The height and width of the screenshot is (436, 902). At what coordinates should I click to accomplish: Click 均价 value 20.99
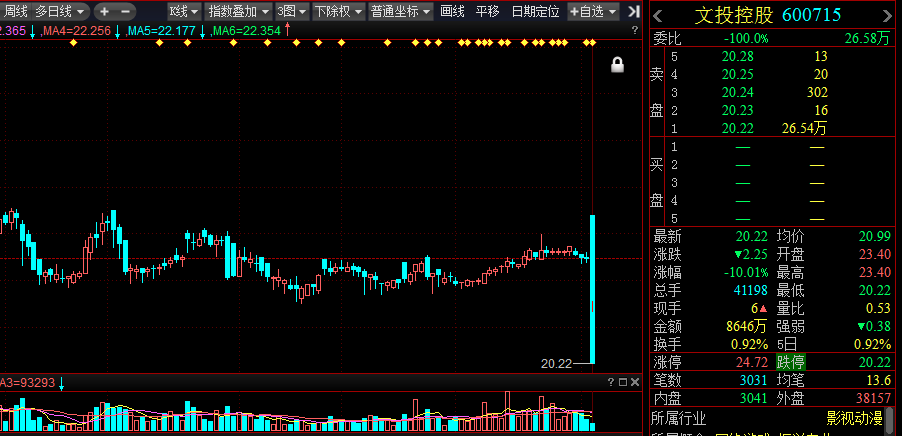874,236
